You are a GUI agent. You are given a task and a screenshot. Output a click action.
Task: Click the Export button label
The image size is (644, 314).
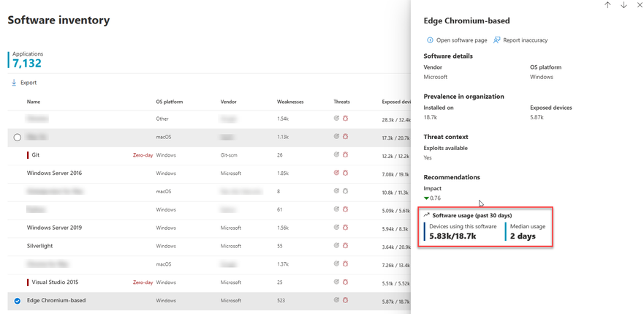(29, 83)
